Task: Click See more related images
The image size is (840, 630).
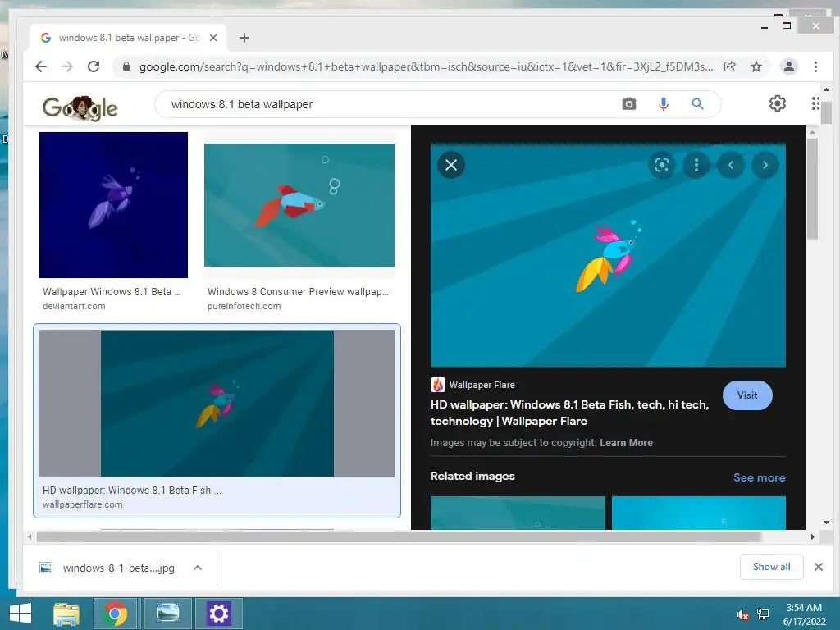Action: 759,477
